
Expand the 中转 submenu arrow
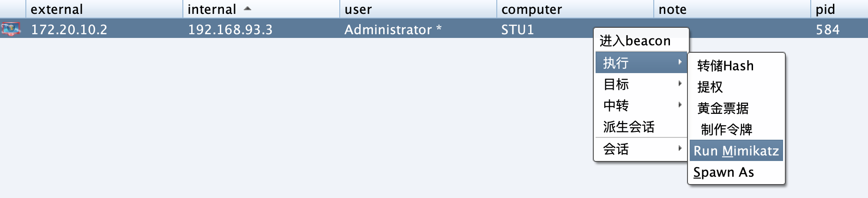(680, 105)
